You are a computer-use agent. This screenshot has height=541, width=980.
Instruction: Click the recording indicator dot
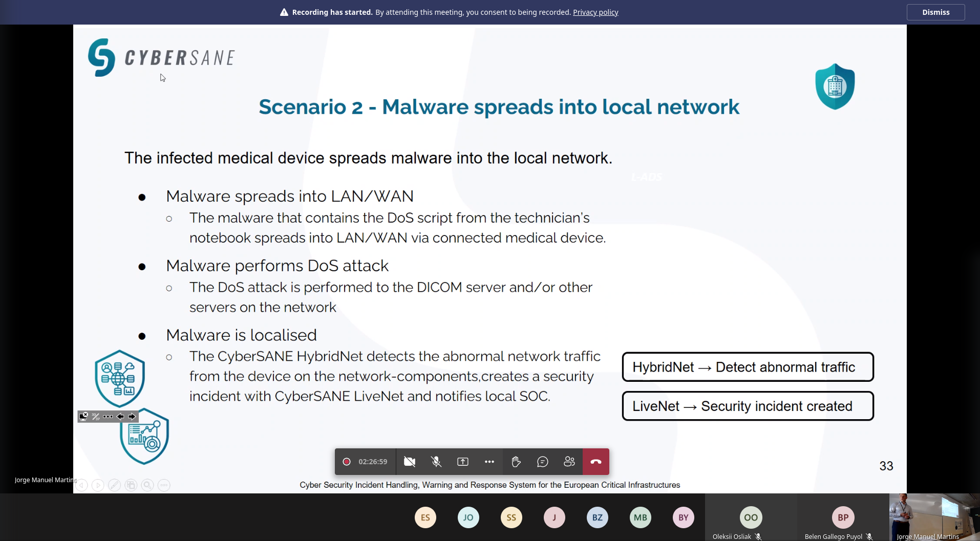[347, 462]
